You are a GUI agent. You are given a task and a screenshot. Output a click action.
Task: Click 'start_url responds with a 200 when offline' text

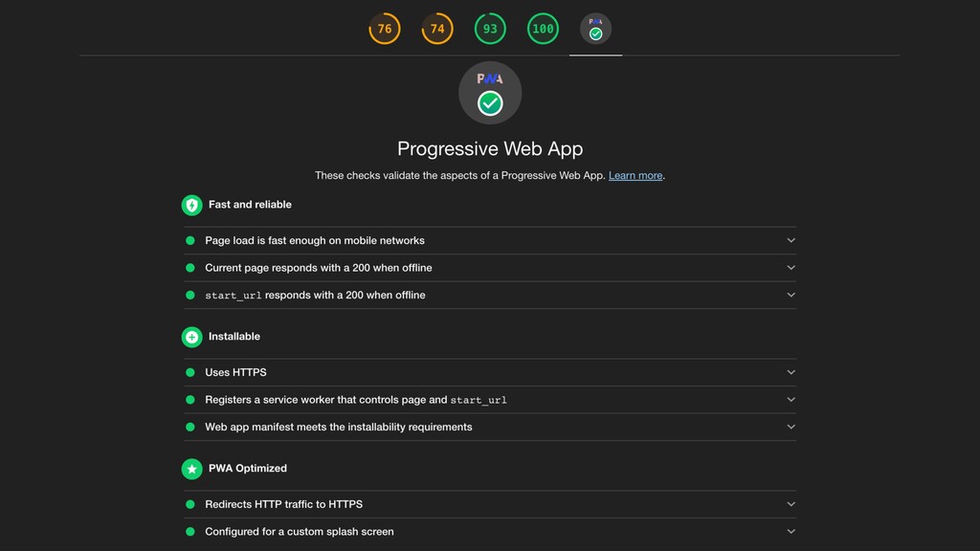click(315, 295)
